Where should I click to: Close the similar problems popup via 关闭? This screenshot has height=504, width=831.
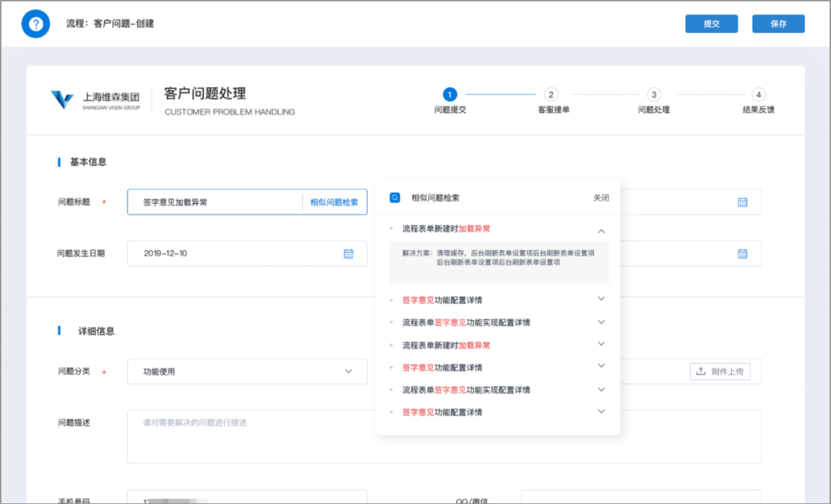coord(601,198)
